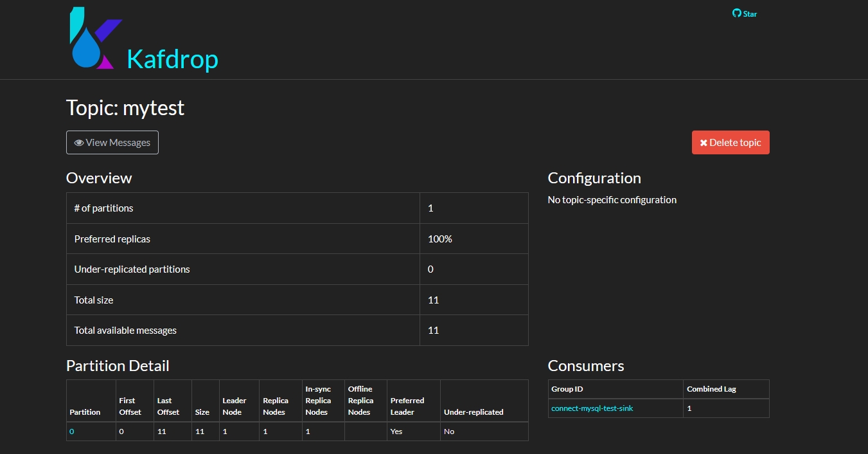The width and height of the screenshot is (868, 454).
Task: Select the Last Offset value 11
Action: (162, 431)
